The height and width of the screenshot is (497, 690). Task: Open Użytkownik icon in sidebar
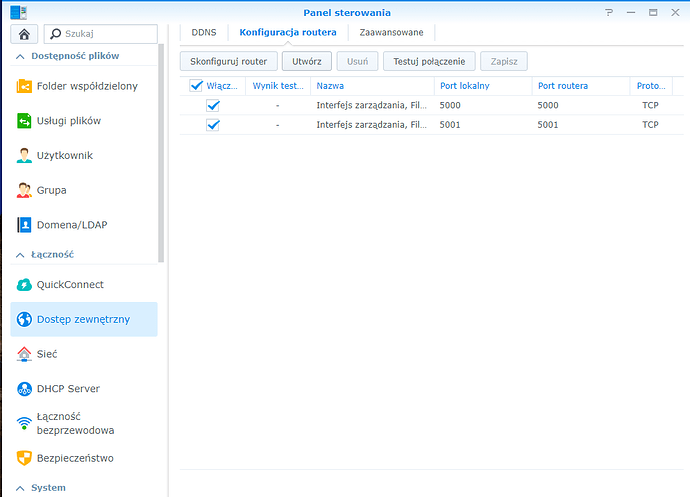[x=24, y=155]
